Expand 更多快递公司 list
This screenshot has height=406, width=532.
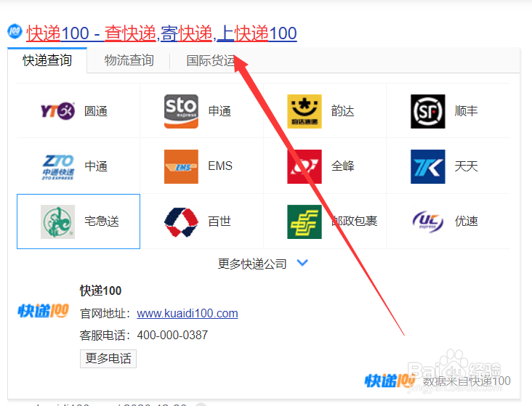tap(252, 264)
